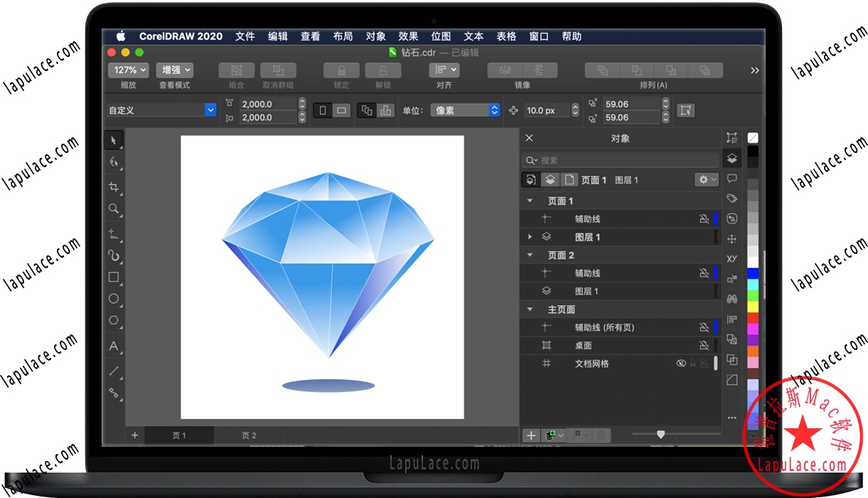Open the 单位 pixel dropdown
Viewport: 868px width, 498px height.
(x=466, y=110)
